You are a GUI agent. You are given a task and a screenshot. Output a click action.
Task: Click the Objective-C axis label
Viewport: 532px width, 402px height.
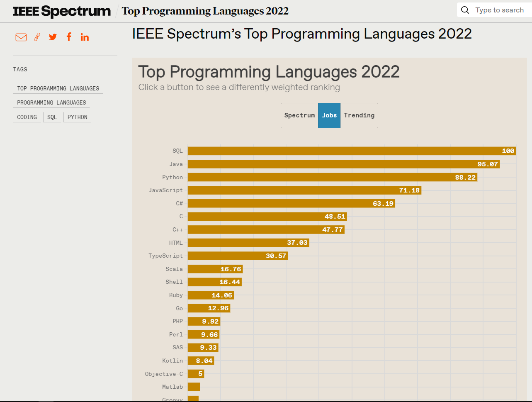pos(164,374)
